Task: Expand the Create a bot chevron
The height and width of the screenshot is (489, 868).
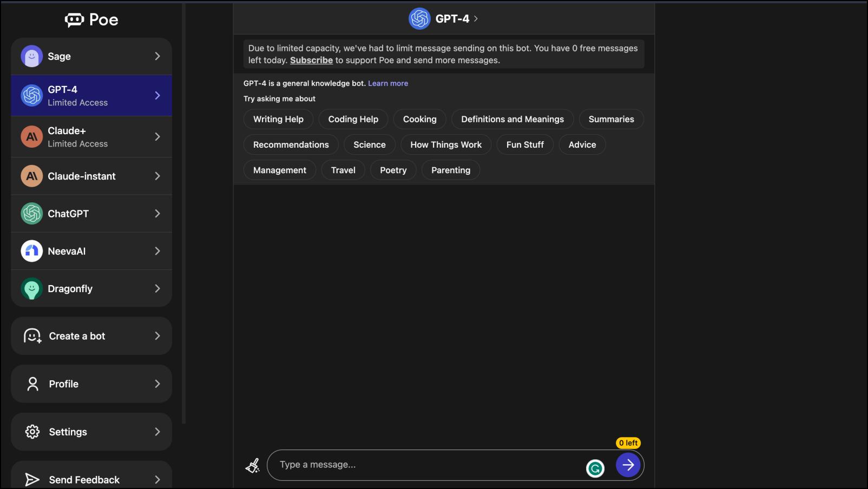Action: [157, 336]
